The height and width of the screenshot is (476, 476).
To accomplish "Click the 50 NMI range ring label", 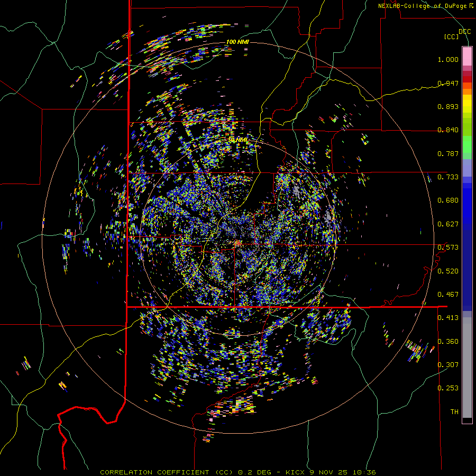I will point(238,140).
